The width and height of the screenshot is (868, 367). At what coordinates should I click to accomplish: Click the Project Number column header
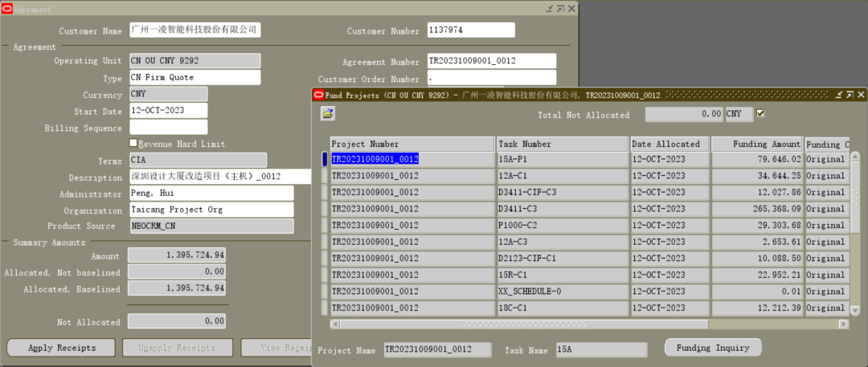point(412,144)
